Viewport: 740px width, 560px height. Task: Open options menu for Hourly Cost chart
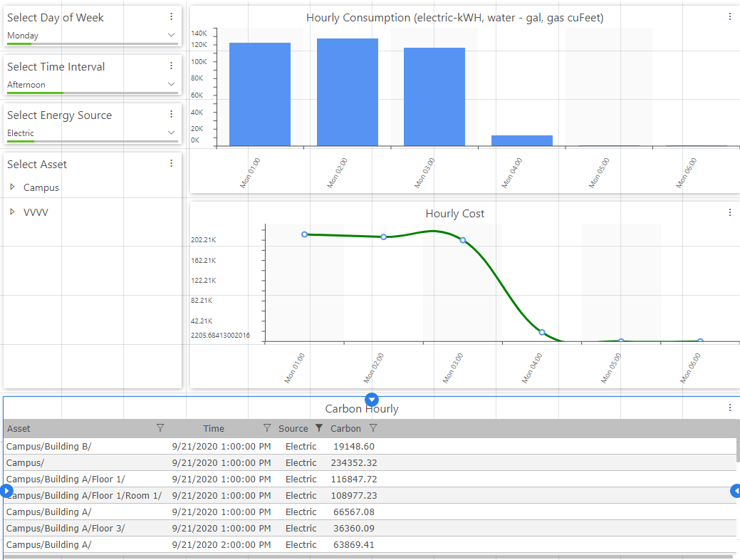pyautogui.click(x=729, y=212)
